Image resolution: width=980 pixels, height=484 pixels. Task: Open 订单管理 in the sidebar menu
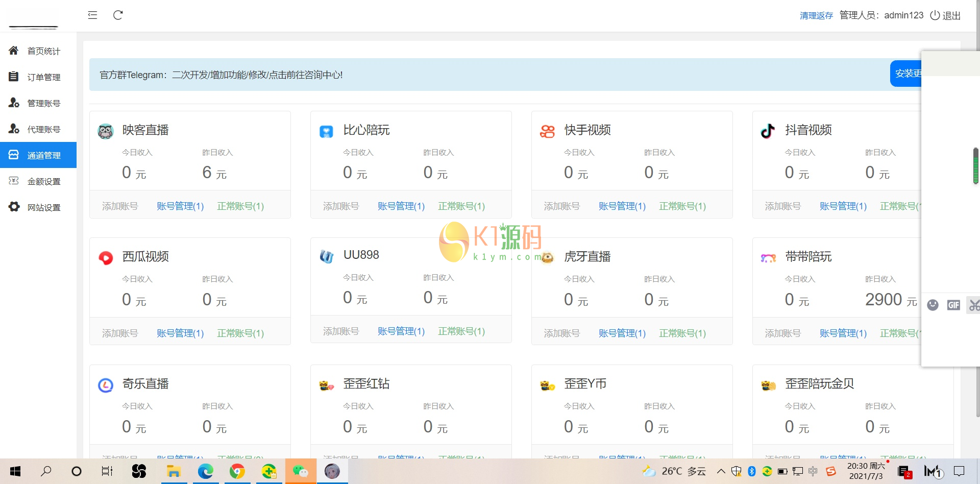pos(43,77)
